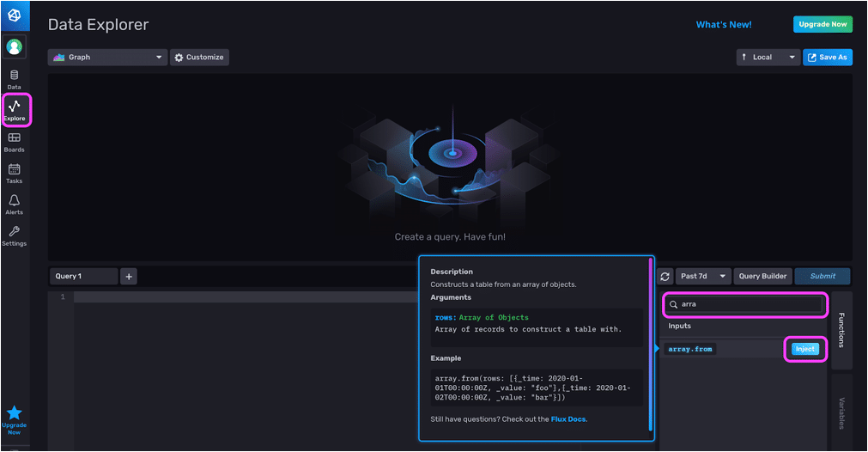The height and width of the screenshot is (452, 868).
Task: Open the What's New! link
Action: (x=724, y=24)
